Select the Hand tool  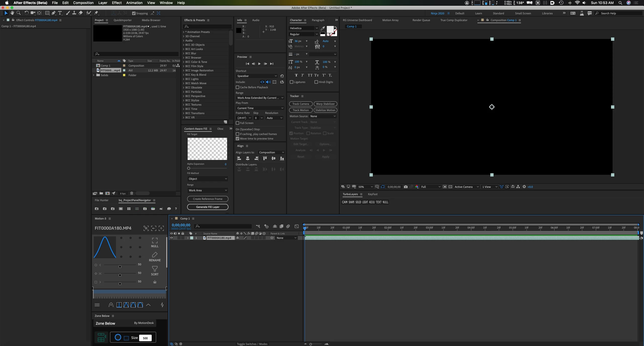[x=12, y=13]
